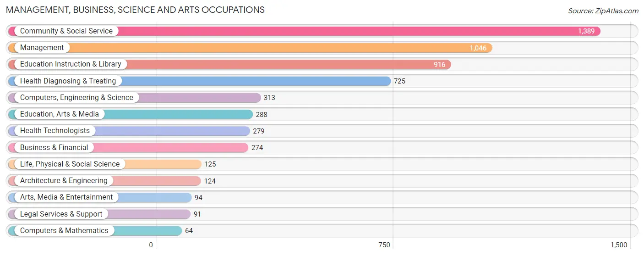644x256 pixels.
Task: Select the Architecture & Engineering label
Action: click(x=64, y=181)
